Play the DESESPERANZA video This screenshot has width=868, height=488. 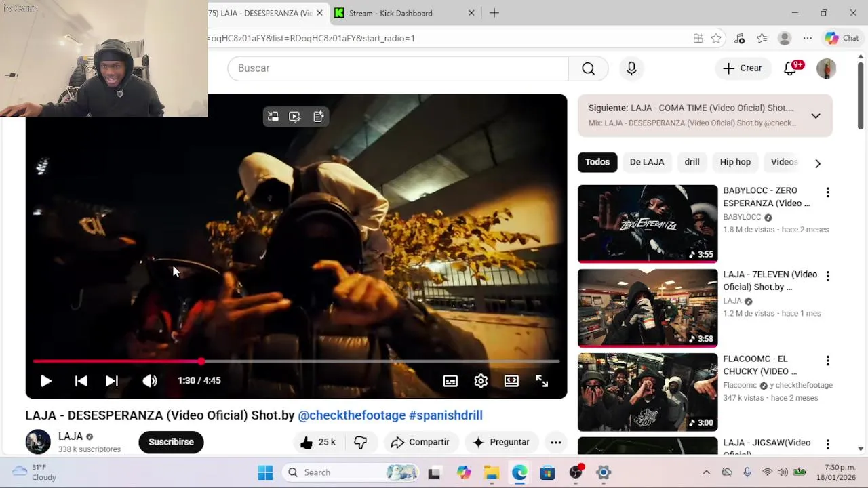click(x=45, y=381)
